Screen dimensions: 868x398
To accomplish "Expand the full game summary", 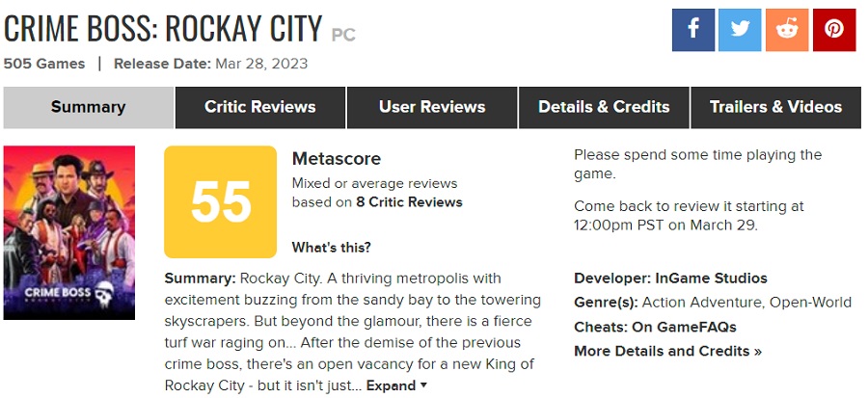I will coord(396,385).
